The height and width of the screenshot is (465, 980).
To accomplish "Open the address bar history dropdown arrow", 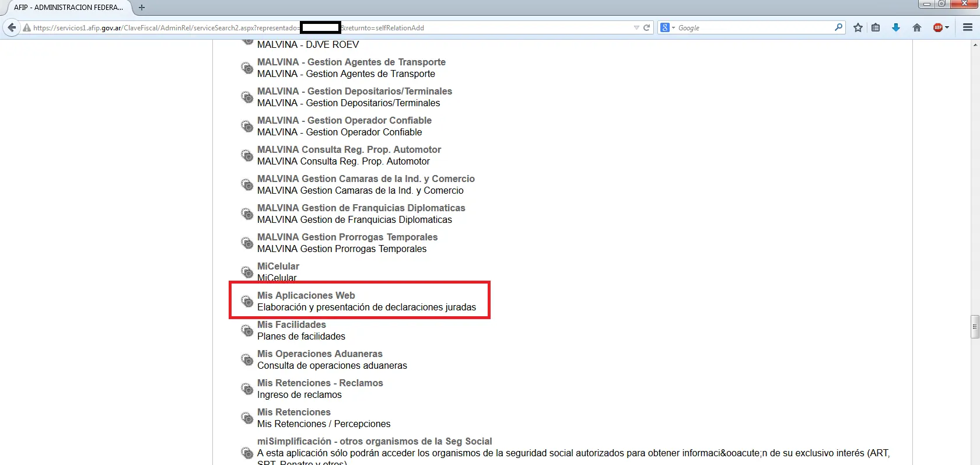I will click(636, 27).
